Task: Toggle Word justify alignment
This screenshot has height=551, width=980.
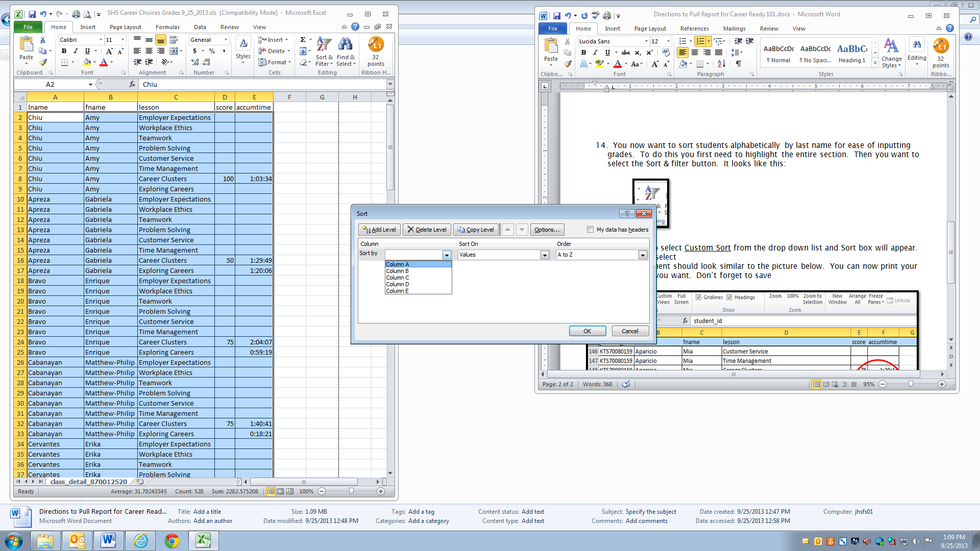Action: 719,53
